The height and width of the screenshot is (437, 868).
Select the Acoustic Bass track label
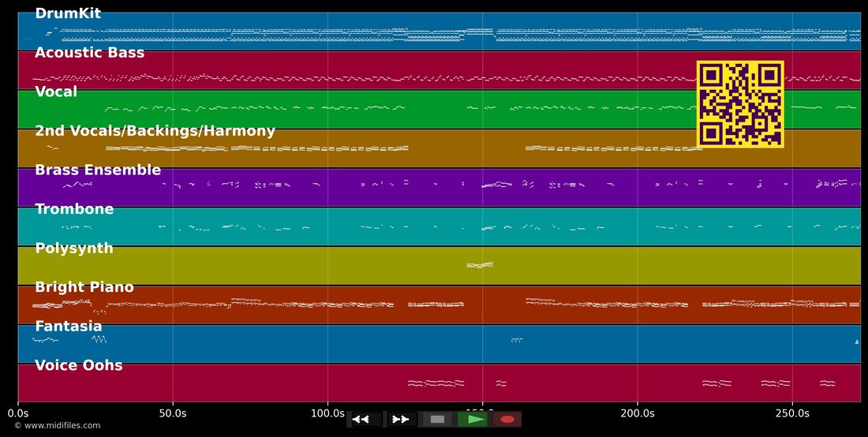tap(89, 53)
